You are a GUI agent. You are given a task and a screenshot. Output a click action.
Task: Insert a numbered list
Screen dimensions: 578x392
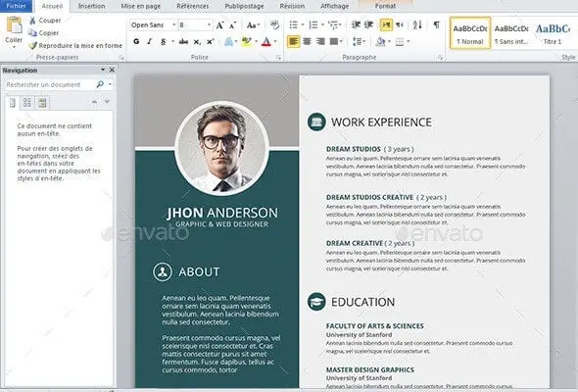point(313,24)
